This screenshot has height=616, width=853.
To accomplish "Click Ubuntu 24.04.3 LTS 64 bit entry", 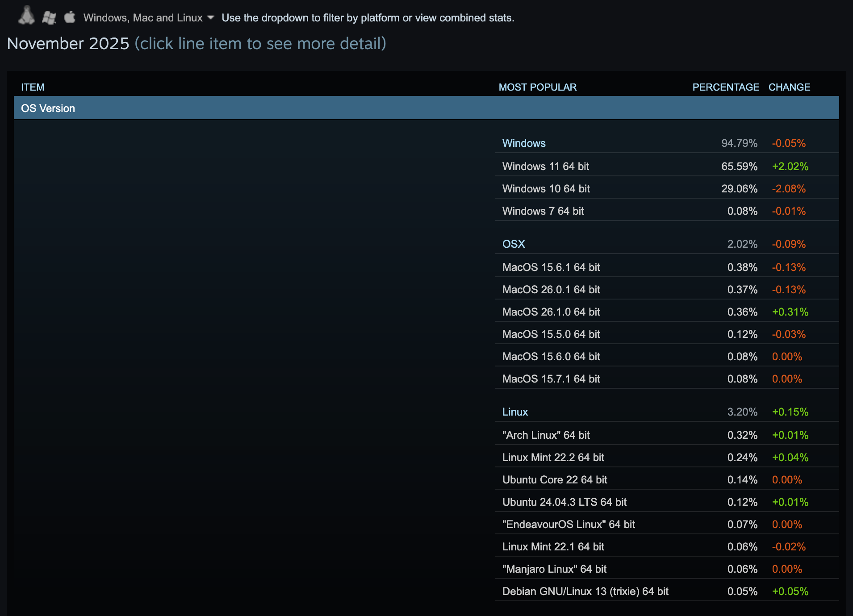I will click(x=667, y=502).
